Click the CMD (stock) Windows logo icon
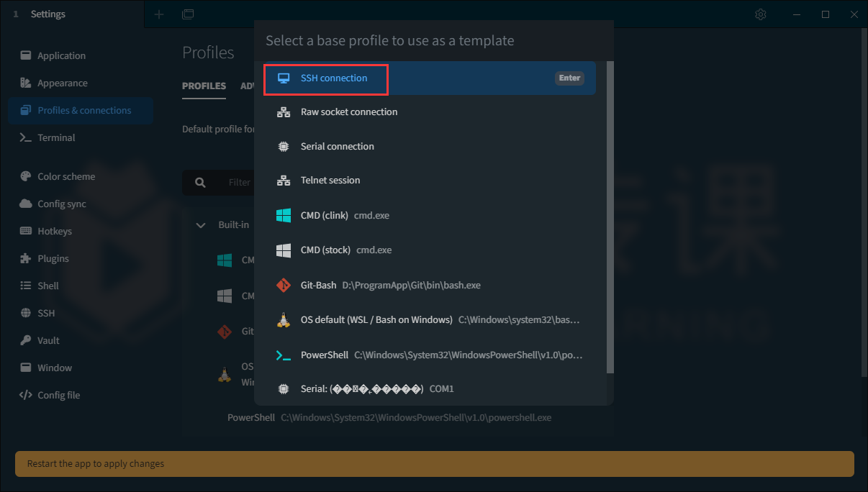Image resolution: width=868 pixels, height=492 pixels. (x=284, y=250)
